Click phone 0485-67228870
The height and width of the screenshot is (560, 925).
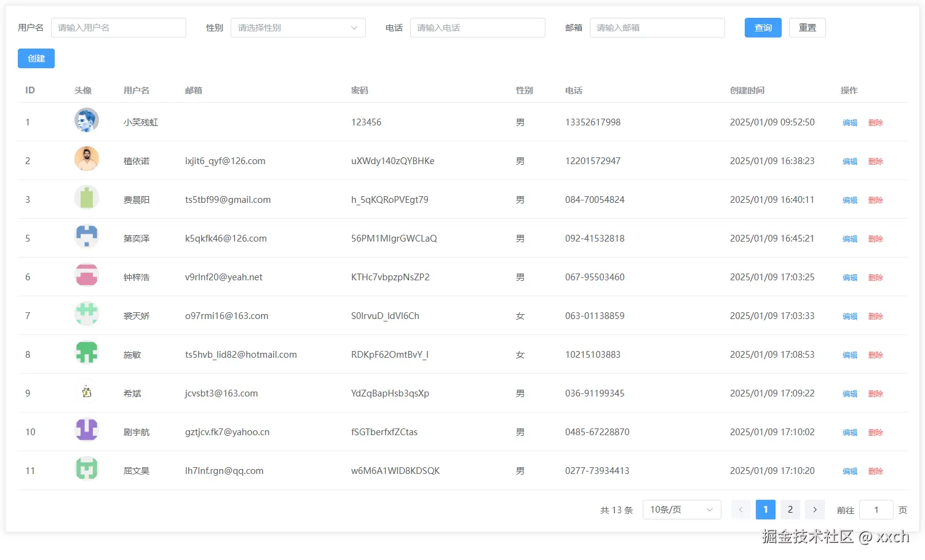pos(597,432)
